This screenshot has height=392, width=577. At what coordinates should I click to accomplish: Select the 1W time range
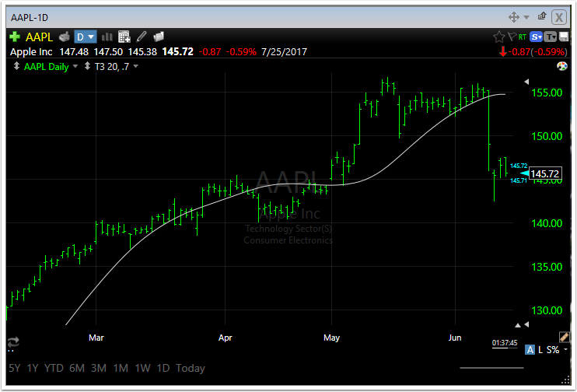(x=143, y=368)
